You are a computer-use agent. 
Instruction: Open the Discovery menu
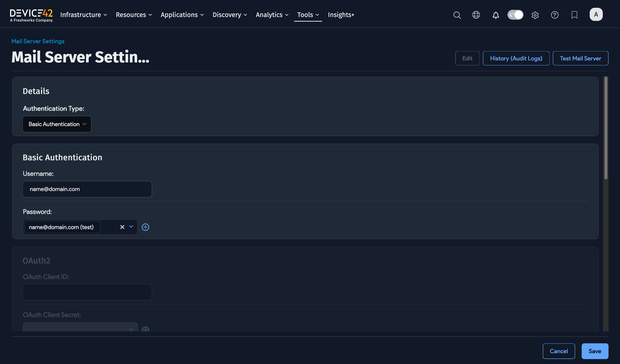tap(229, 15)
